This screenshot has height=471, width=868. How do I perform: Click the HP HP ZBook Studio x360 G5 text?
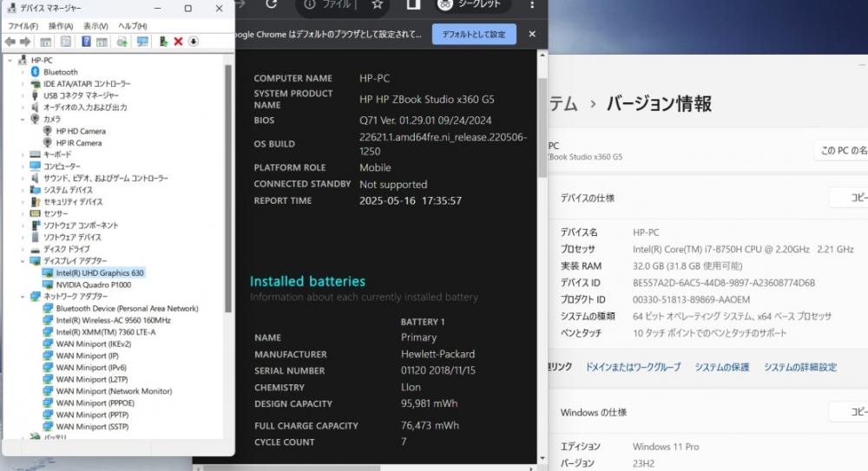tap(427, 99)
